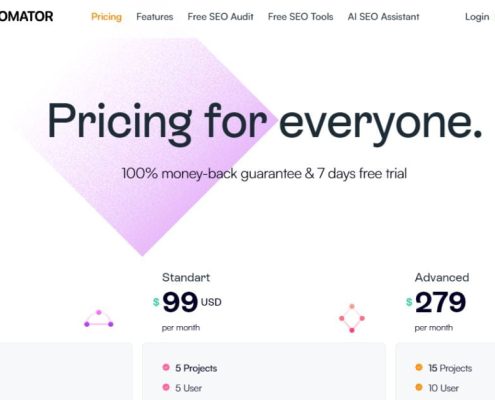Select the Advanced plan title
The height and width of the screenshot is (400, 495).
click(442, 277)
